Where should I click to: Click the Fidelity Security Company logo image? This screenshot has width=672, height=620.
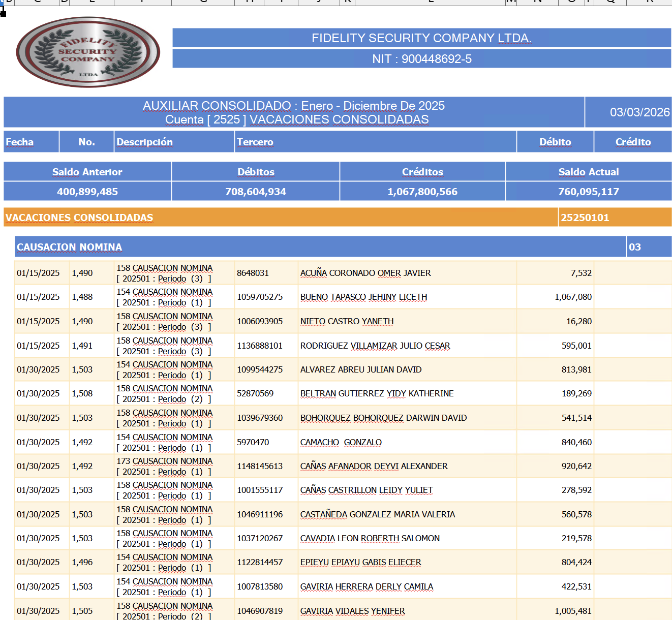(88, 52)
